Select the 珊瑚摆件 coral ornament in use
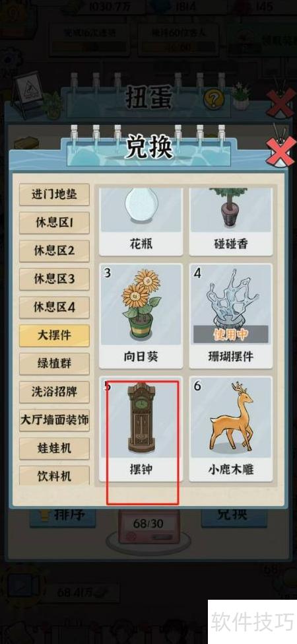 point(232,316)
